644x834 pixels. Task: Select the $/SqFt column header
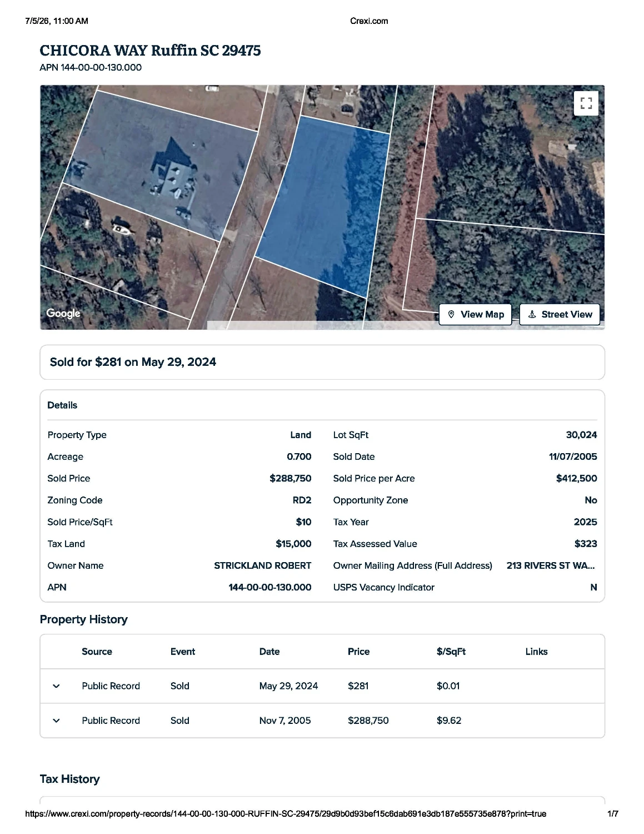pyautogui.click(x=451, y=652)
